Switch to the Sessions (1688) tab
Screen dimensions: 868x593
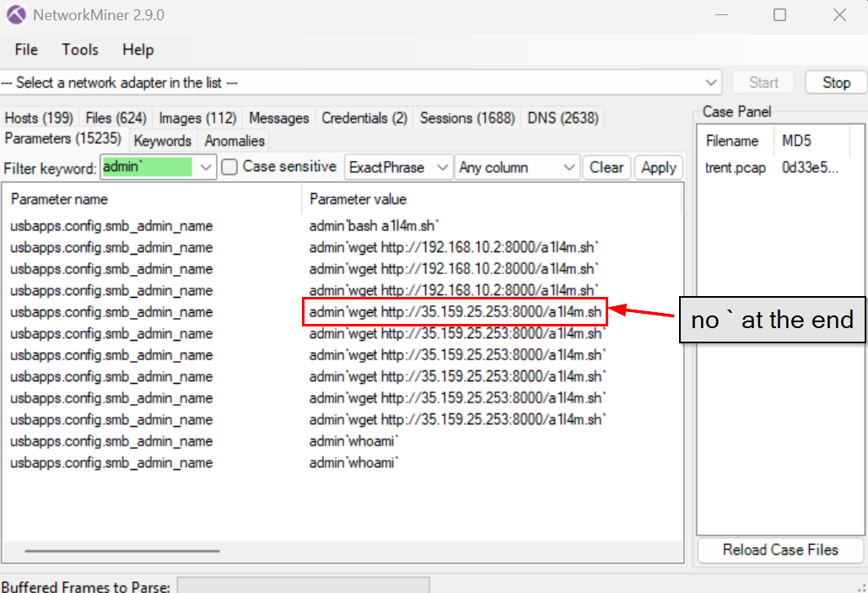[467, 118]
